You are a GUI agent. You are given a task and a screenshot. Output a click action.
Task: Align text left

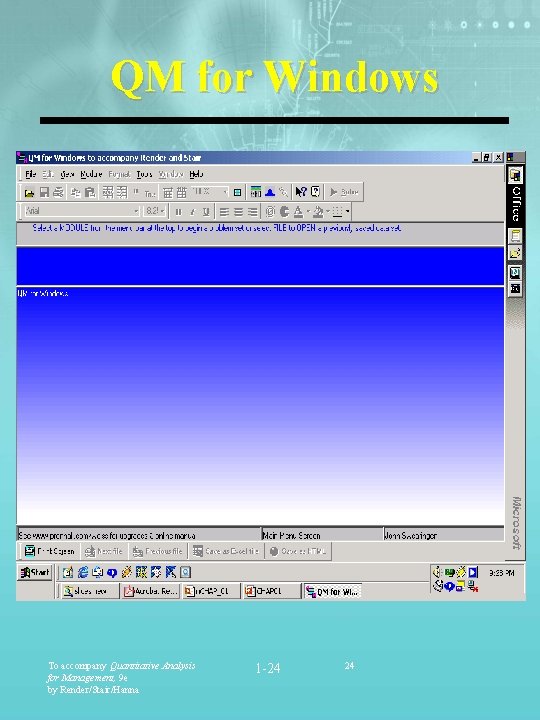point(224,212)
